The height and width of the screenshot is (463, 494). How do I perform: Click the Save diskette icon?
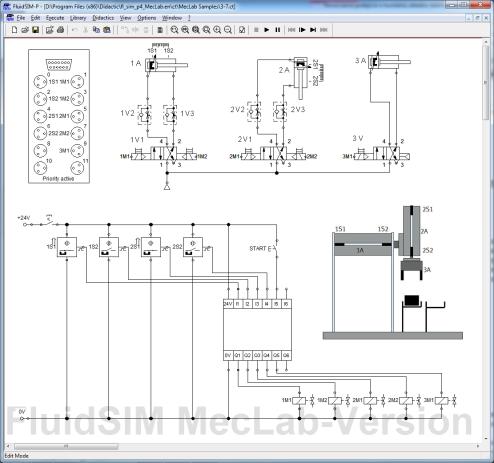(35, 30)
